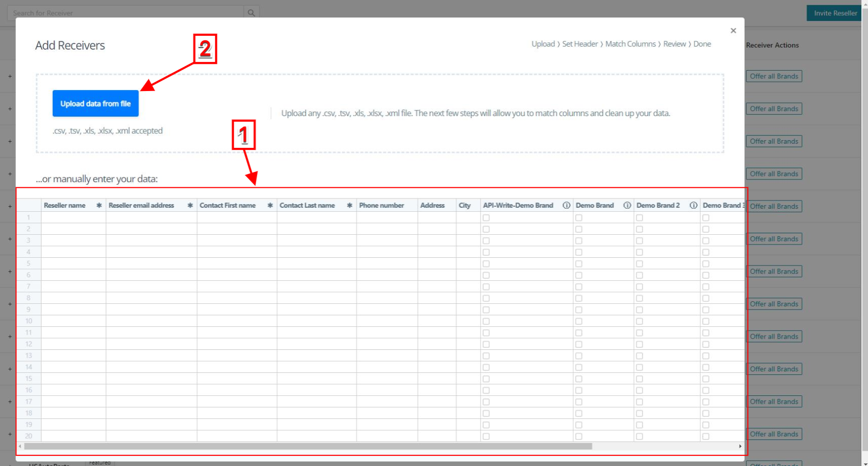This screenshot has height=466, width=868.
Task: Close the Add Receivers dialog
Action: [x=733, y=31]
